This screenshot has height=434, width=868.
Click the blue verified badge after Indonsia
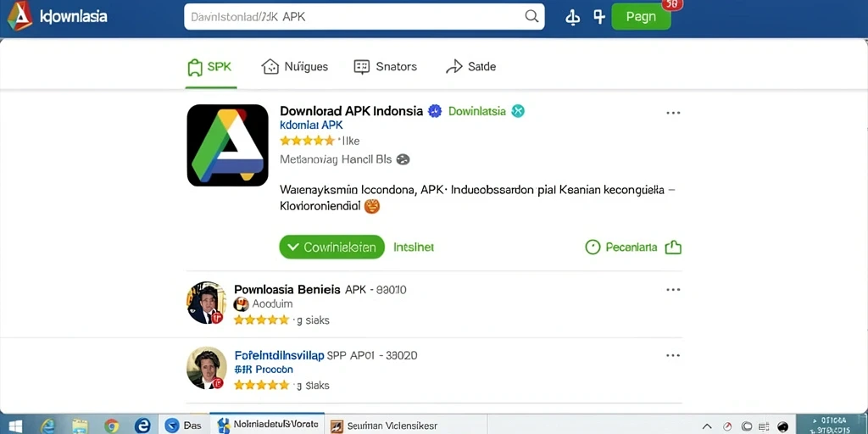(435, 111)
